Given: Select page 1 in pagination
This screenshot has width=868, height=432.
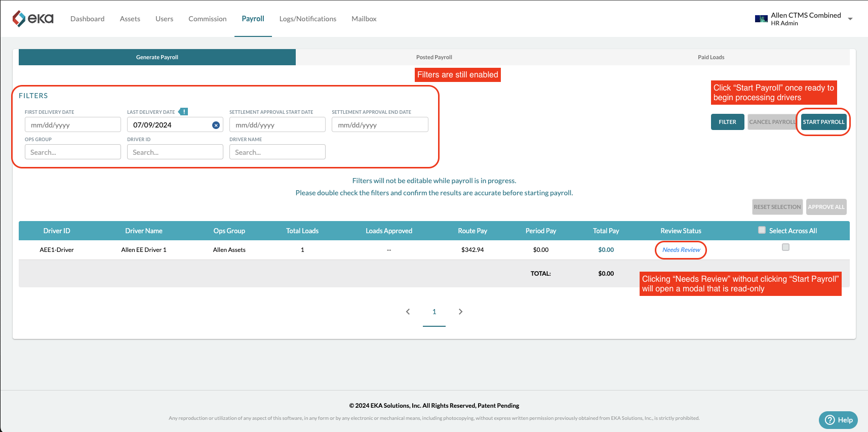Looking at the screenshot, I should click(434, 312).
